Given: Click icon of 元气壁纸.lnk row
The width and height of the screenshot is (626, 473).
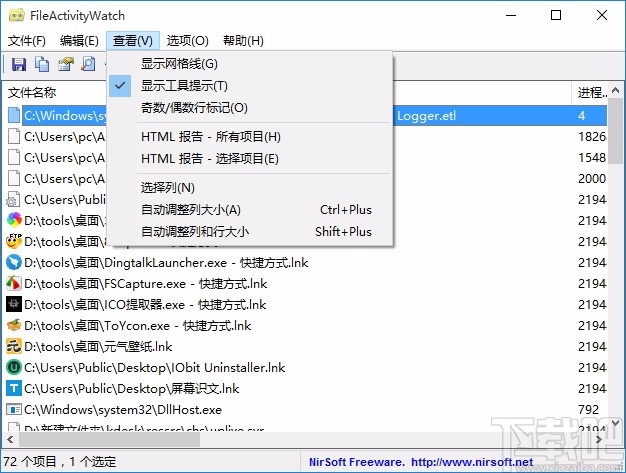Looking at the screenshot, I should click(14, 346).
